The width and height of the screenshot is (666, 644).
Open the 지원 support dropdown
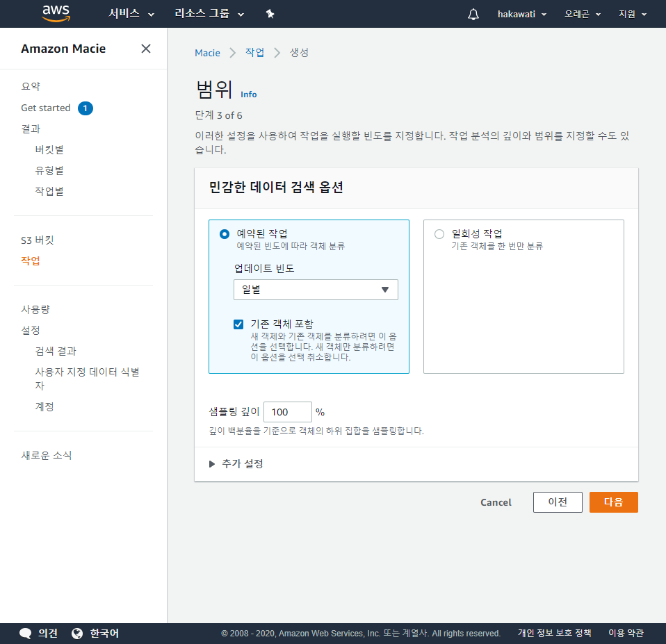click(633, 14)
